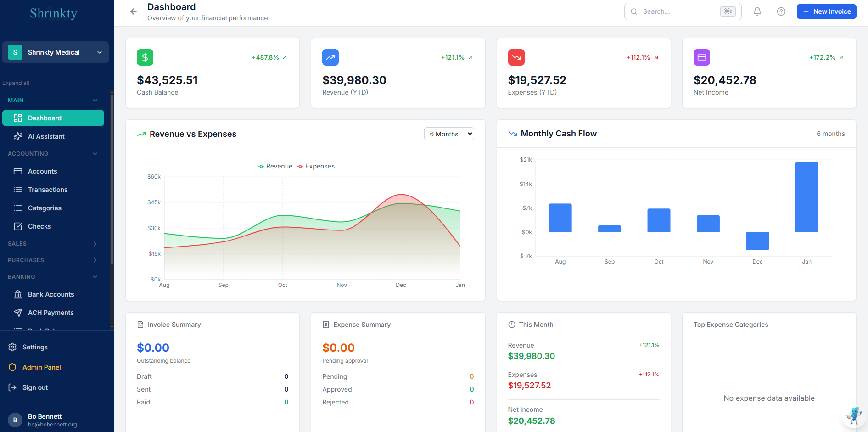Click the back arrow beside Dashboard title

[134, 11]
